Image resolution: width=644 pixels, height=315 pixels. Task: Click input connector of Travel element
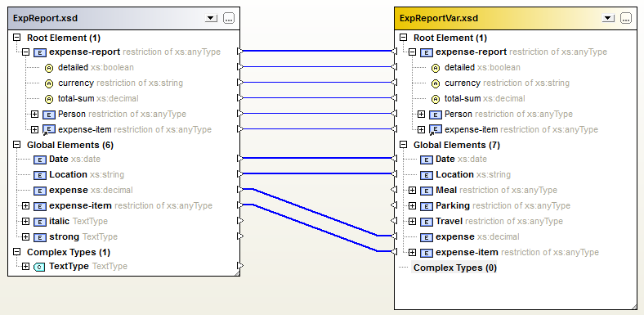394,221
